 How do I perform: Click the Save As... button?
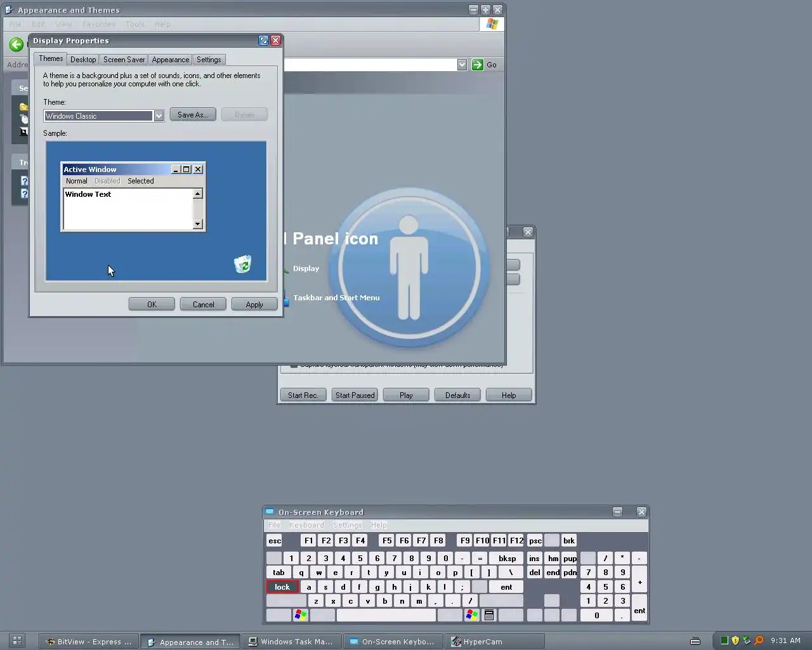click(x=193, y=115)
